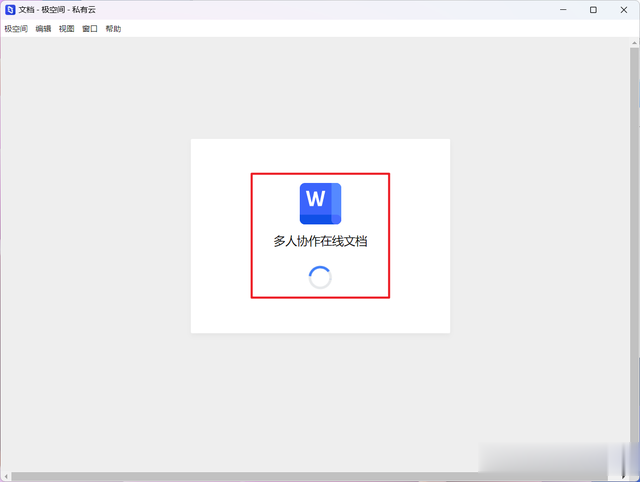
Task: Click the vertical scrollbar up arrow
Action: (634, 42)
